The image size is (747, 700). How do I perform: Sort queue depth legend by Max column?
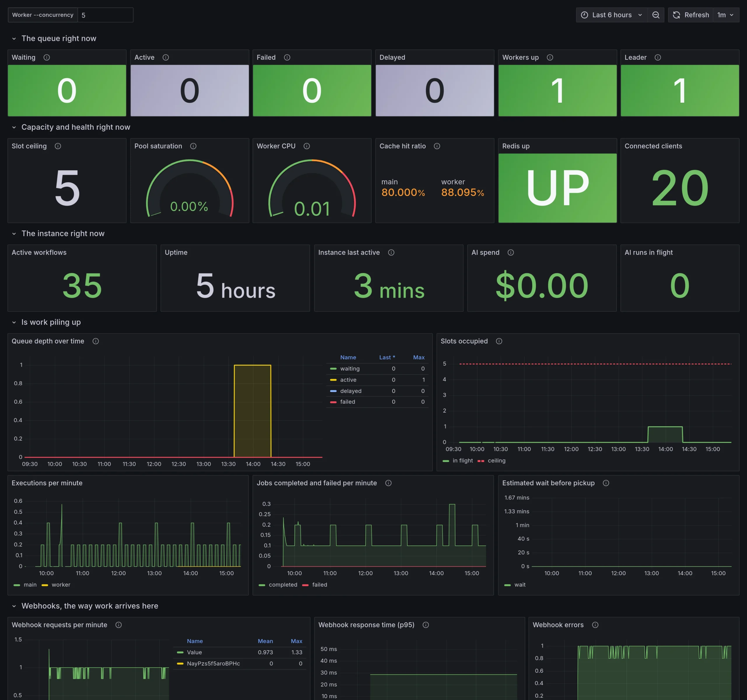[419, 358]
